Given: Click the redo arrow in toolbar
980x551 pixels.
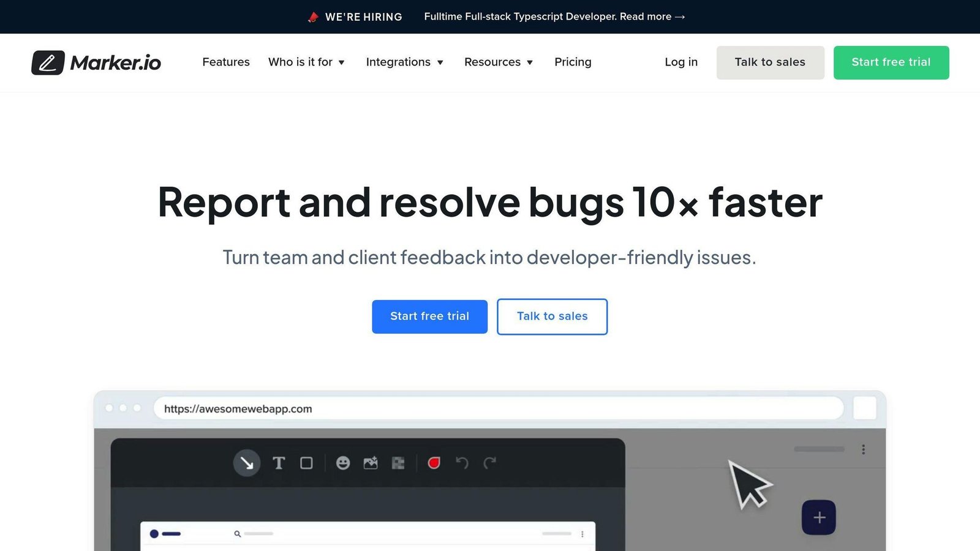Looking at the screenshot, I should tap(489, 463).
